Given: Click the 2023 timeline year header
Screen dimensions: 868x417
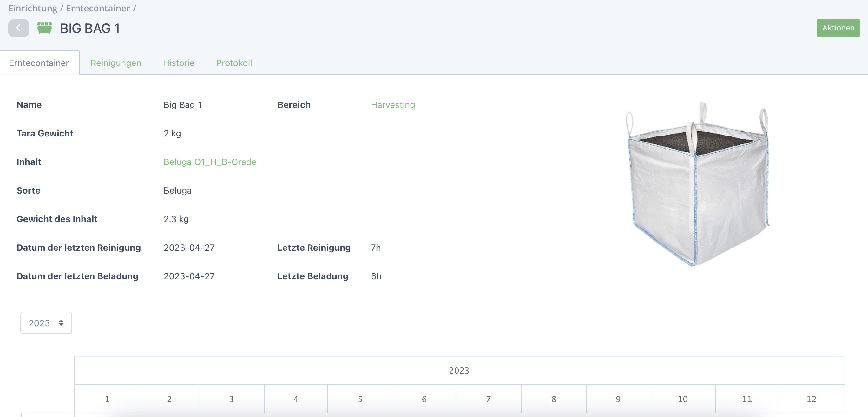Looking at the screenshot, I should click(x=459, y=370).
